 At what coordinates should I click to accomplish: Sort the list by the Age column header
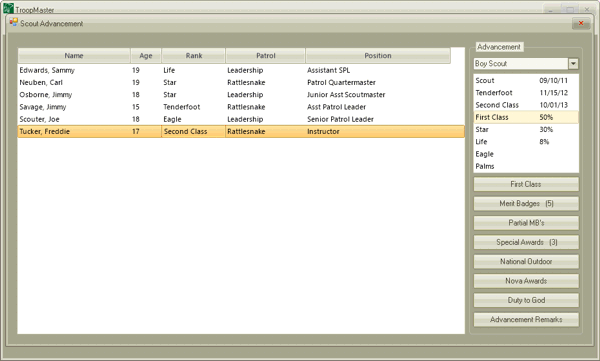point(146,56)
